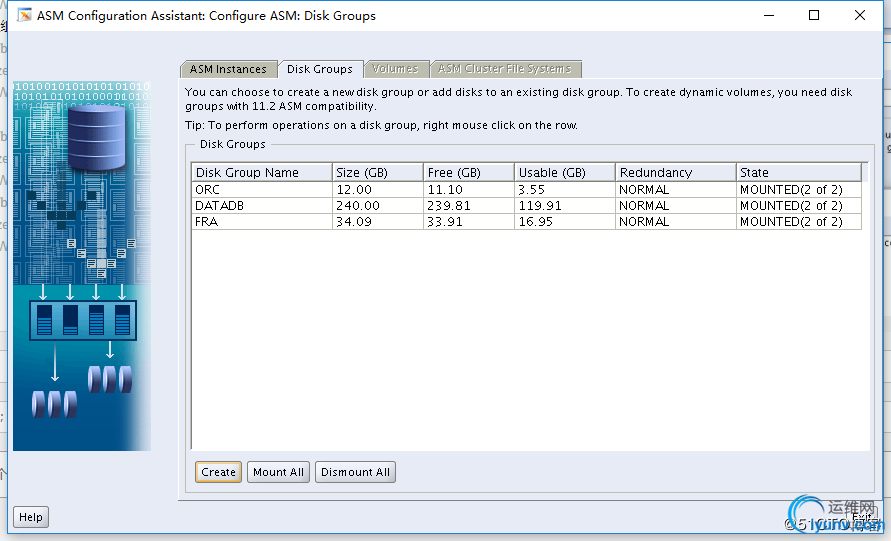Click the 119.91 usable space cell

point(565,205)
